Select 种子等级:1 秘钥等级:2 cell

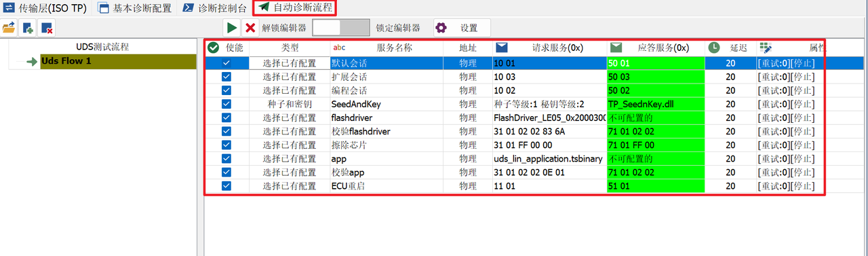550,104
